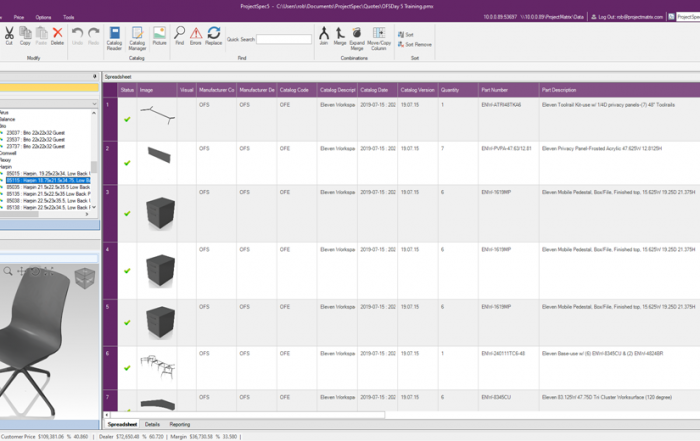Click the Picture icon

click(x=159, y=35)
